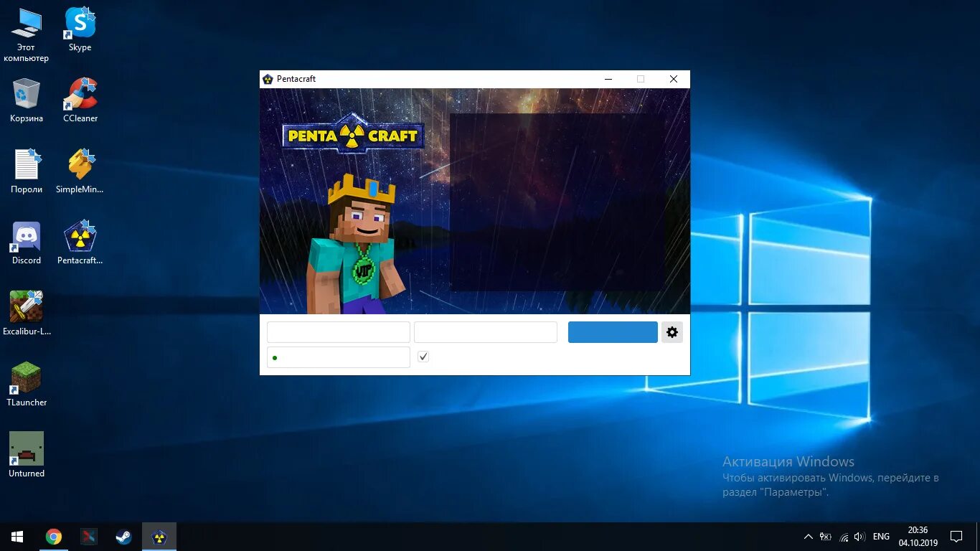
Task: Open the red cross app on the taskbar
Action: click(89, 537)
